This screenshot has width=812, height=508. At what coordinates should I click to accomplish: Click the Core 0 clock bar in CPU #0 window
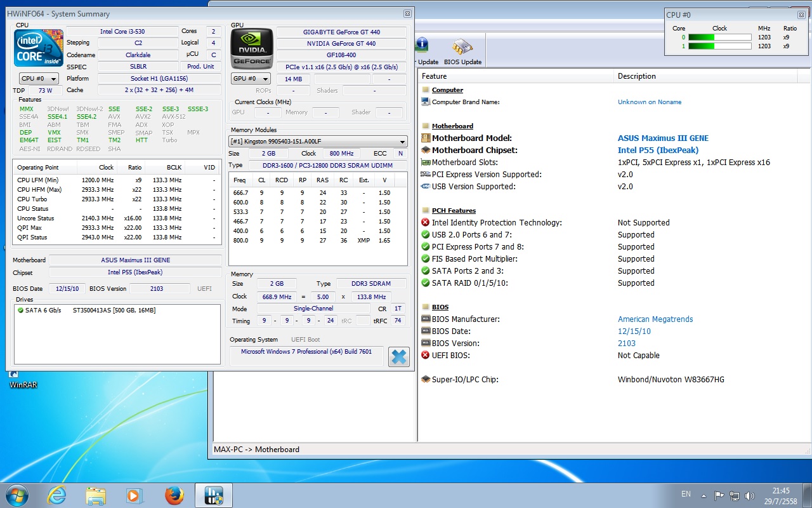(719, 37)
